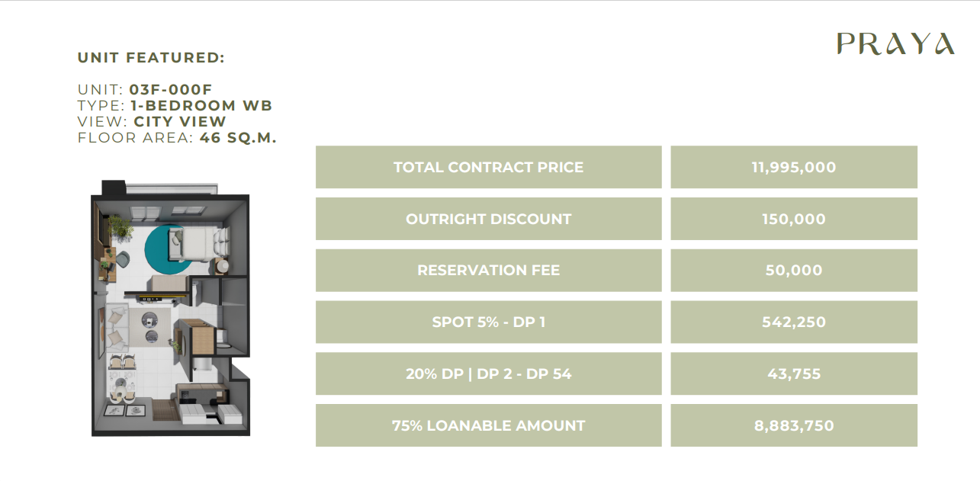The width and height of the screenshot is (980, 481).
Task: Click the CITY VIEW text
Action: coord(180,121)
